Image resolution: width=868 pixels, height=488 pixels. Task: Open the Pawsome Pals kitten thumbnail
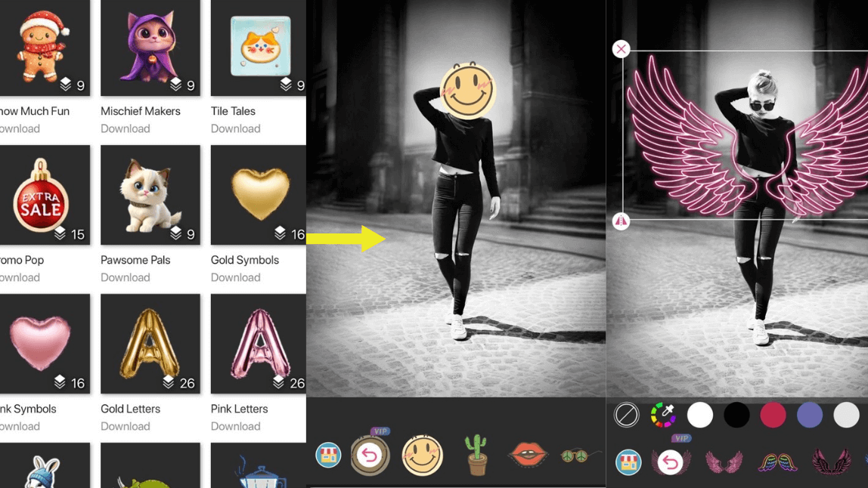(150, 195)
